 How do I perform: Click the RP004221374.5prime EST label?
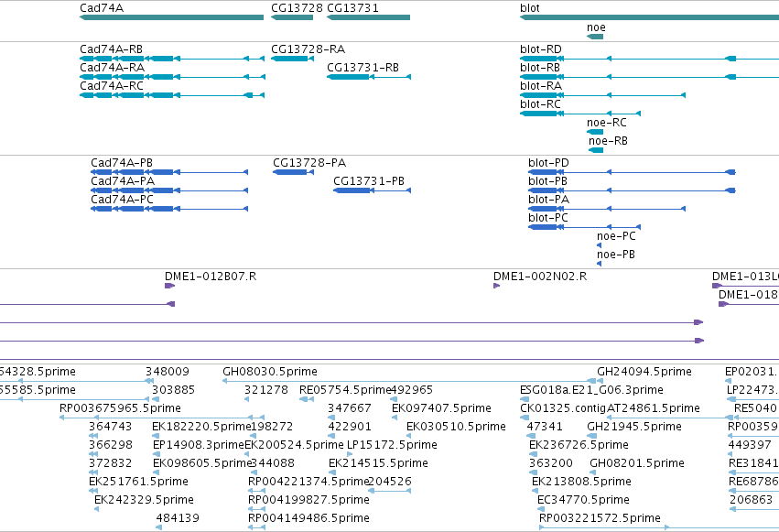click(308, 483)
